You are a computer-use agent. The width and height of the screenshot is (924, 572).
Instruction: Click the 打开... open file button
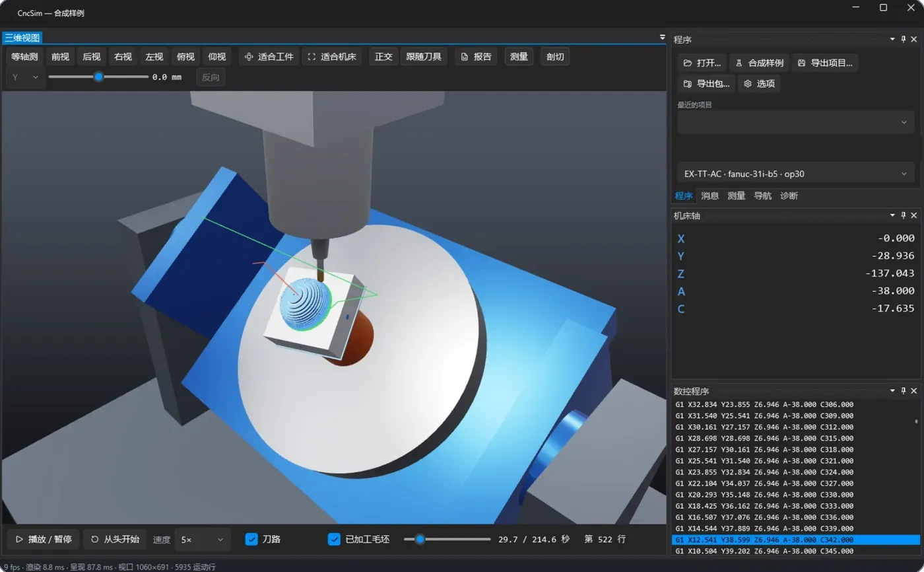click(x=702, y=63)
